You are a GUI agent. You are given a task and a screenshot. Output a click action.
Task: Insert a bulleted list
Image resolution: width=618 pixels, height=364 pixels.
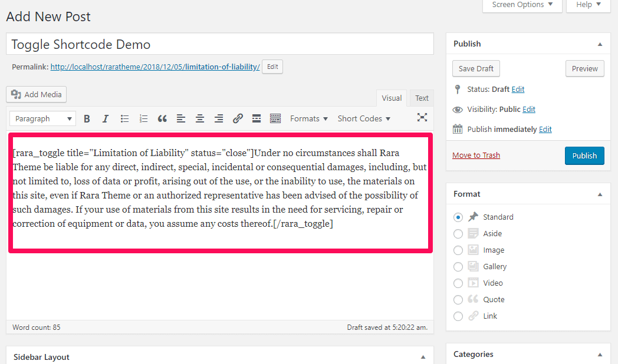pos(124,119)
